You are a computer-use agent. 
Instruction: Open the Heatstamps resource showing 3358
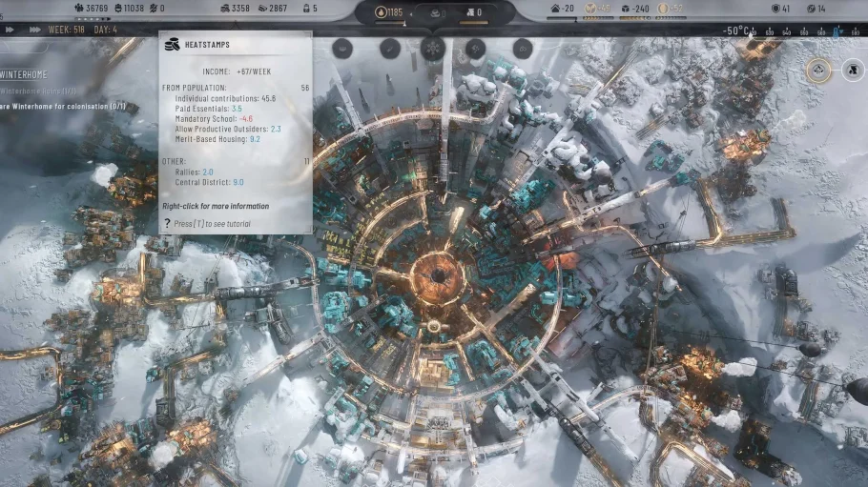235,9
